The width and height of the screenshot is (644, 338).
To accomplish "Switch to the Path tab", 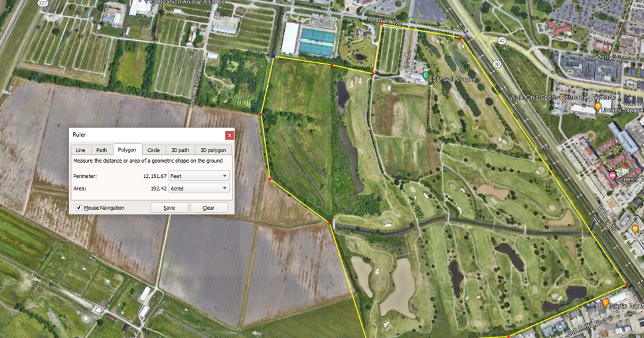I will click(x=102, y=150).
